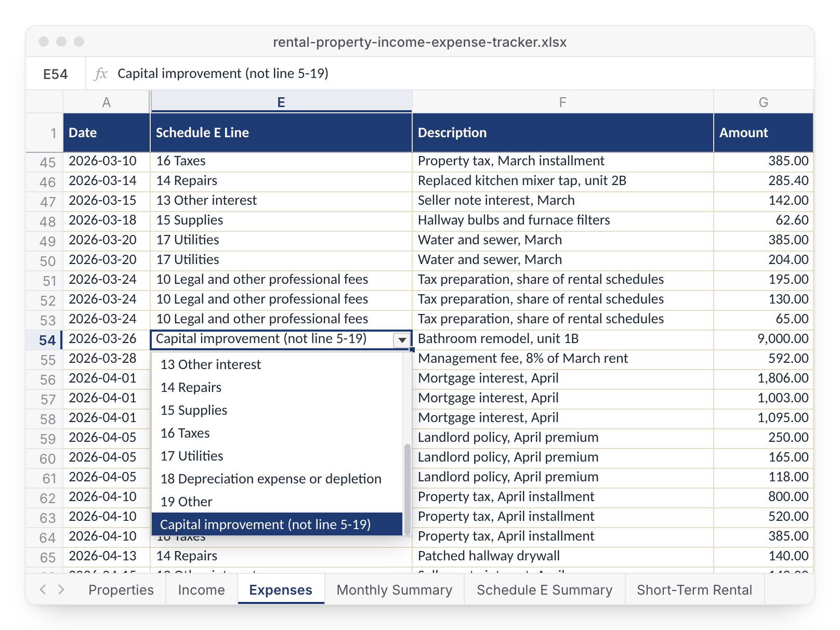Choose '18 Depreciation expense or depletion' option
This screenshot has height=630, width=840.
tap(277, 479)
